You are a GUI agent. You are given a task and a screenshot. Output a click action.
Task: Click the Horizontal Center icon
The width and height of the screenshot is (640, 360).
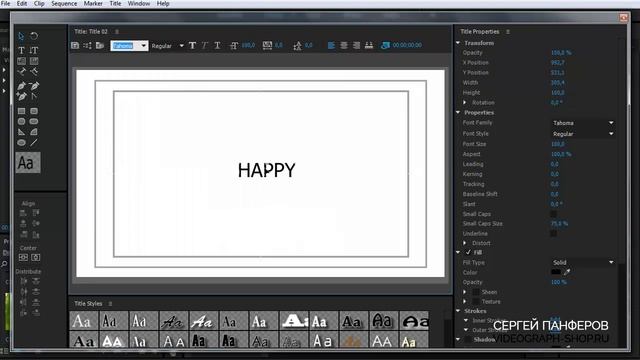pos(23,258)
